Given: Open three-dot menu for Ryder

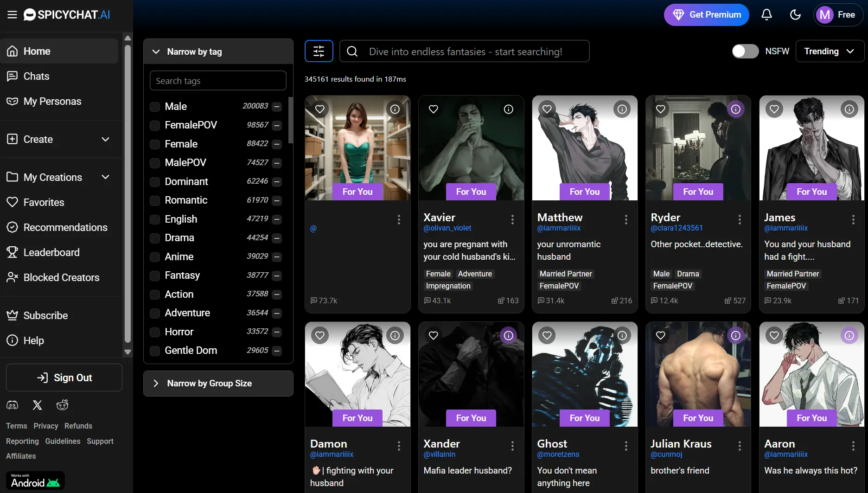Looking at the screenshot, I should pyautogui.click(x=740, y=219).
